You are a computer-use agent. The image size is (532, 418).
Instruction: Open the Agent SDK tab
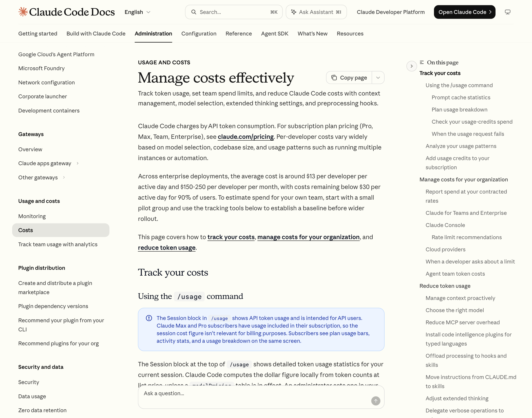(275, 33)
